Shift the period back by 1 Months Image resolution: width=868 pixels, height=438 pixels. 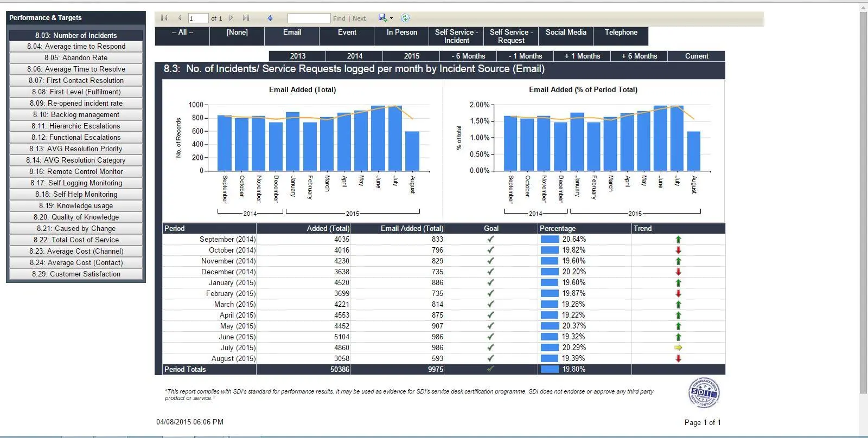coord(525,56)
